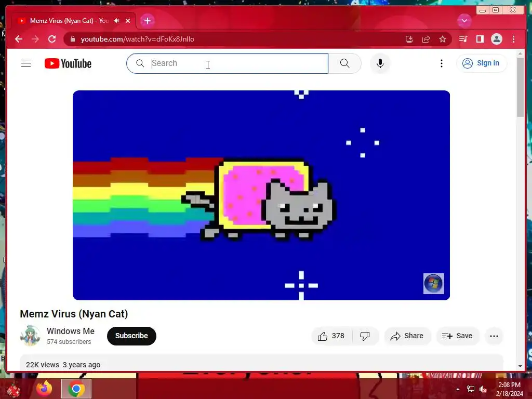532x399 pixels.
Task: Click the channel watermark in video corner
Action: coord(434,283)
